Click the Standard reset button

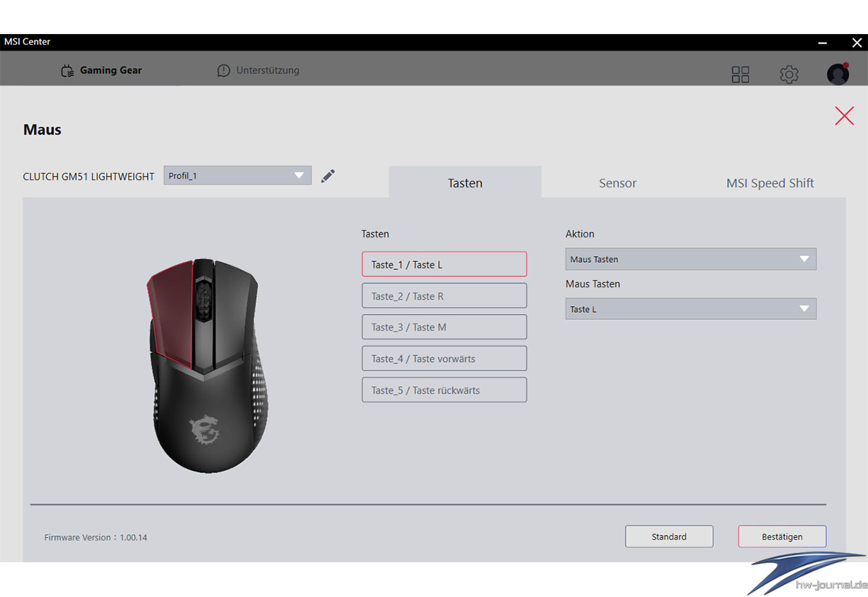pos(669,536)
